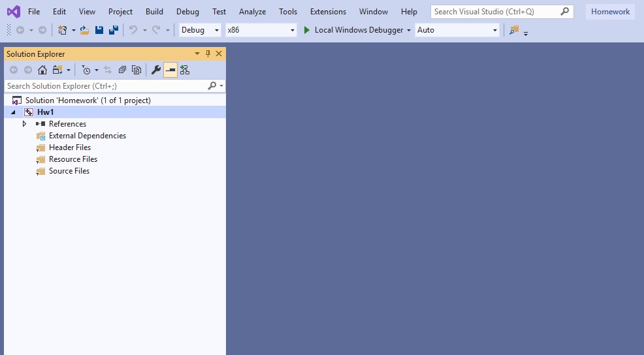Click the Visual Studio search magnifier icon

(565, 12)
